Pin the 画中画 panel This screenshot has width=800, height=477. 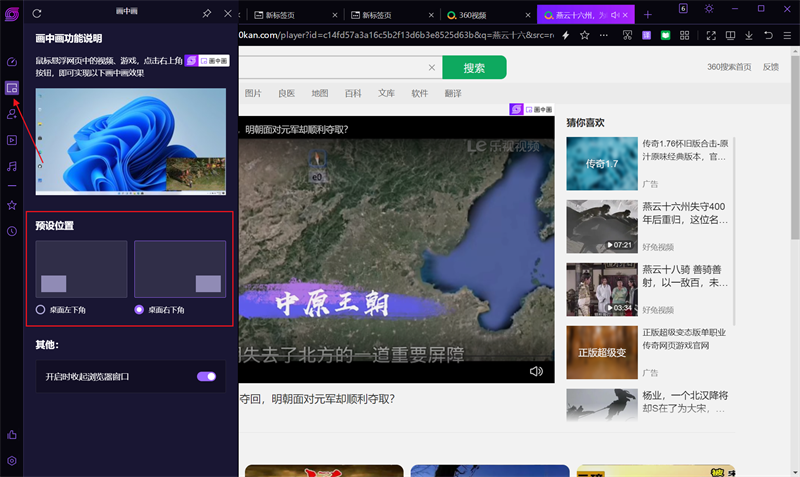pos(207,13)
